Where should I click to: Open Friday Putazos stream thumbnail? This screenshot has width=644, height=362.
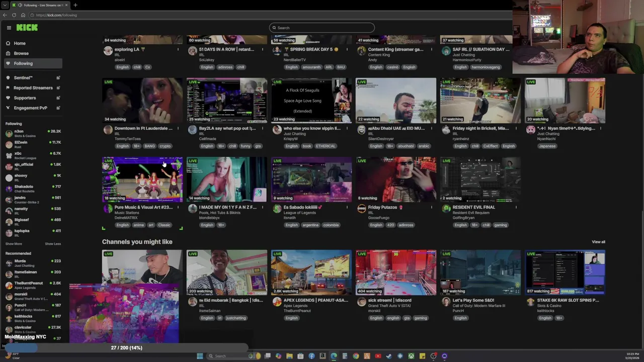[x=396, y=179]
